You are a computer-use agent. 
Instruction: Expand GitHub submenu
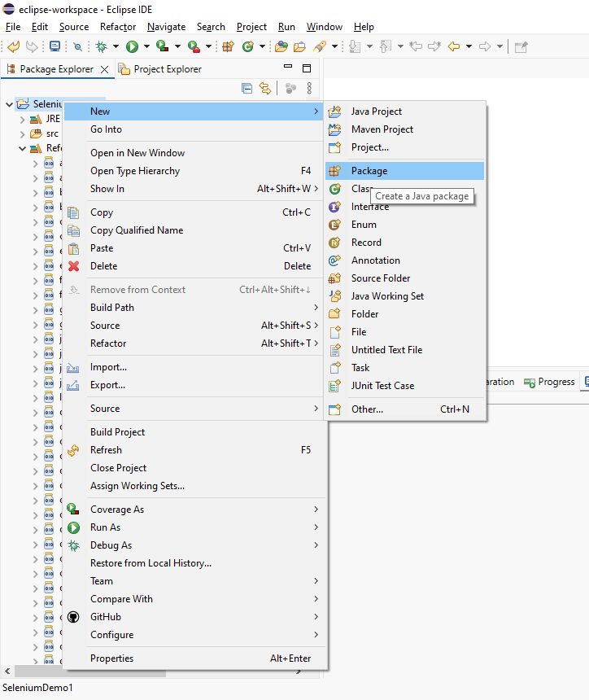tap(194, 617)
